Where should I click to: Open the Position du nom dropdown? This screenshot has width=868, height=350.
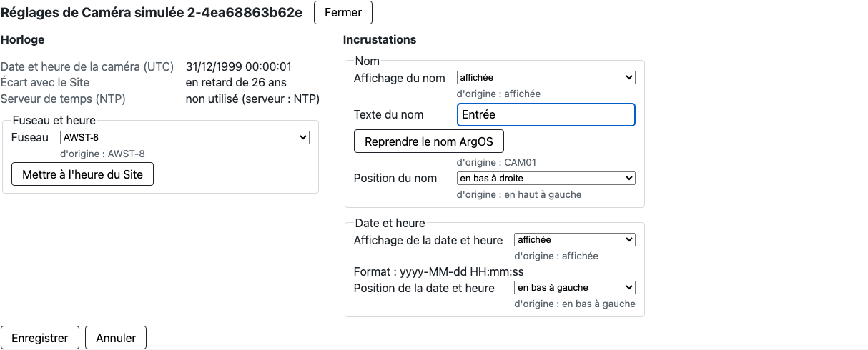coord(546,178)
